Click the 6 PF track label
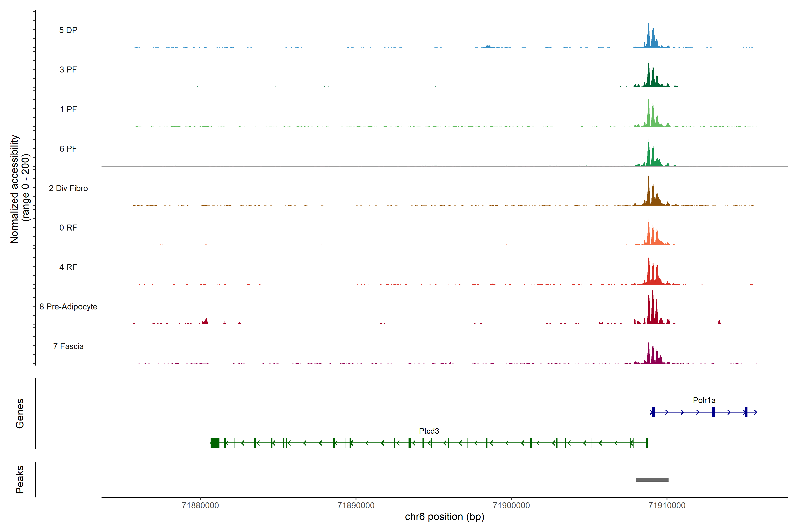Screen dimensions: 798x532 point(68,149)
